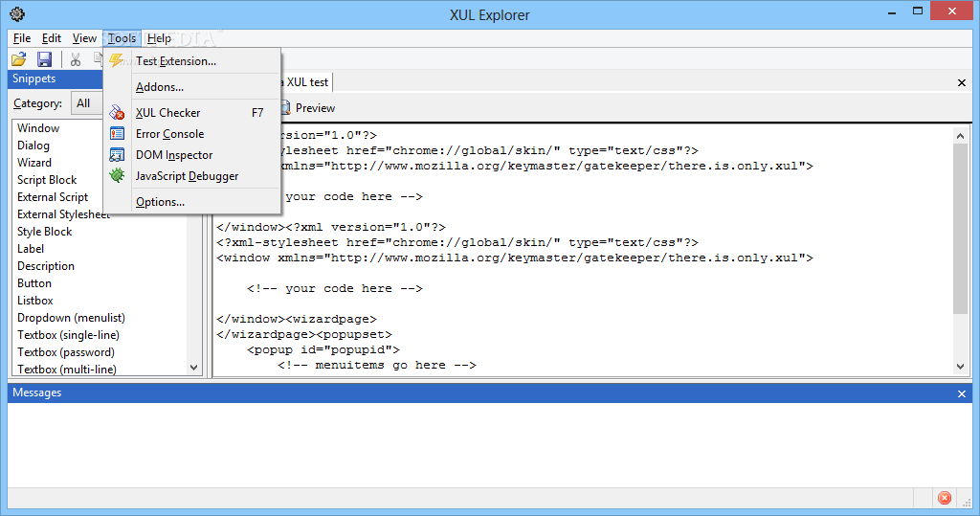
Task: Click the Save floppy disk toolbar icon
Action: (x=44, y=59)
